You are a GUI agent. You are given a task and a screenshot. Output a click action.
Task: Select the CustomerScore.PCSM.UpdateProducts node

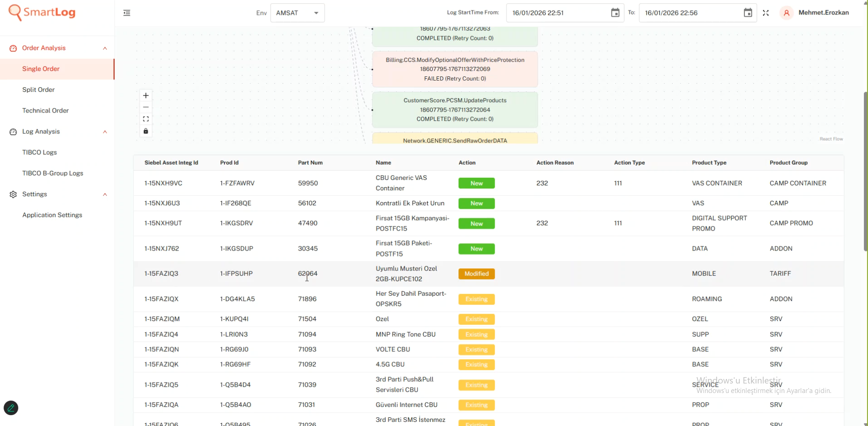pyautogui.click(x=455, y=109)
